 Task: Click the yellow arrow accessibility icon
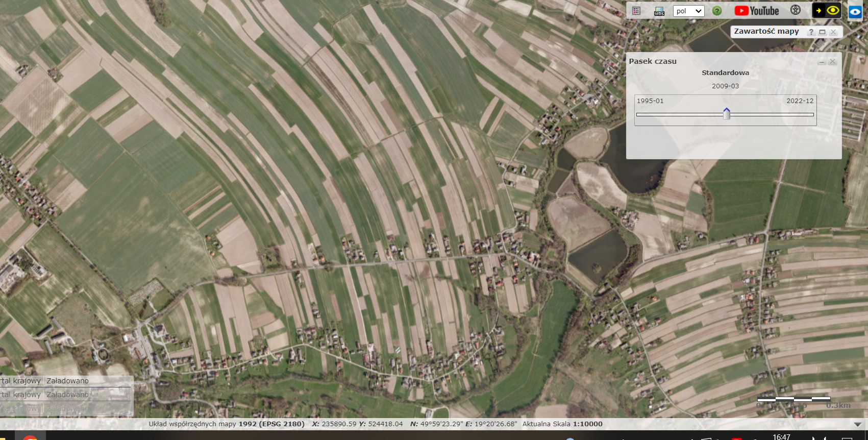(x=819, y=11)
